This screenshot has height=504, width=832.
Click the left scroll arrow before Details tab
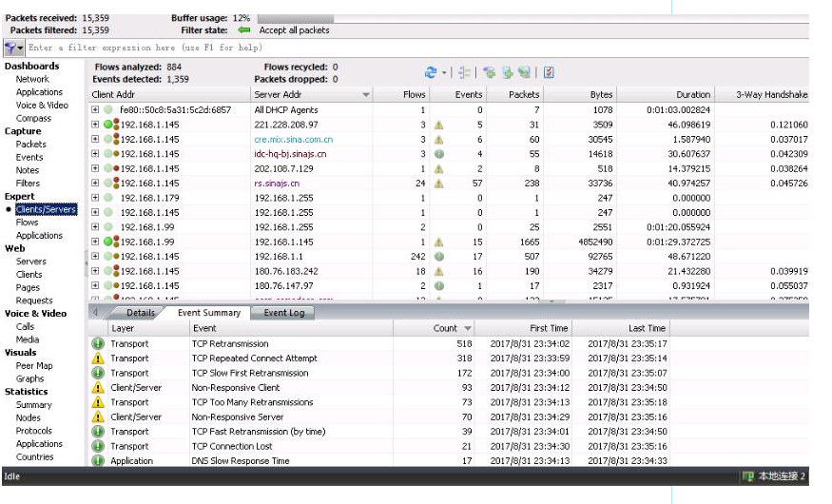coord(96,313)
